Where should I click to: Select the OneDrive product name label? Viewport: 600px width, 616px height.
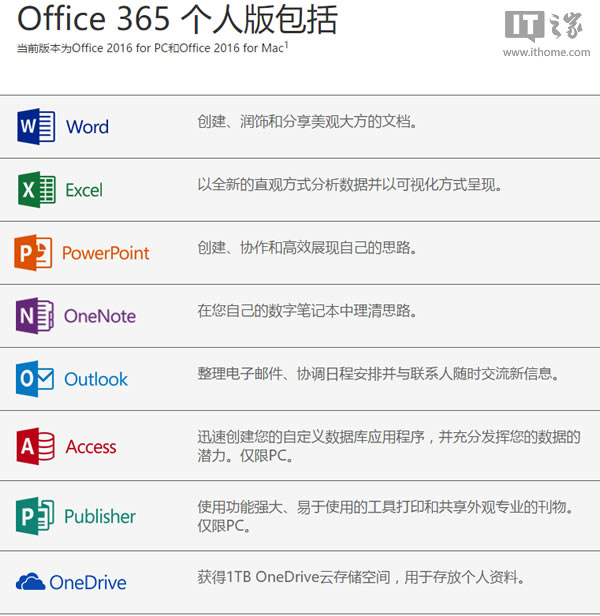click(x=88, y=583)
